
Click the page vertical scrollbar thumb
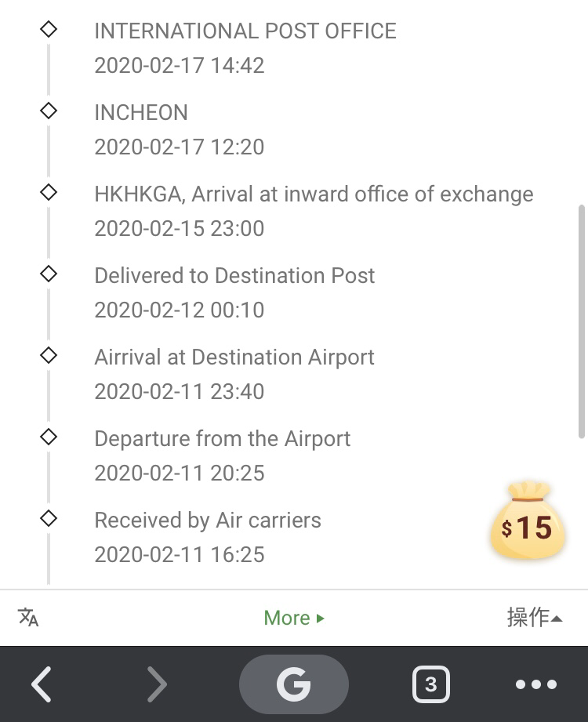[x=582, y=321]
